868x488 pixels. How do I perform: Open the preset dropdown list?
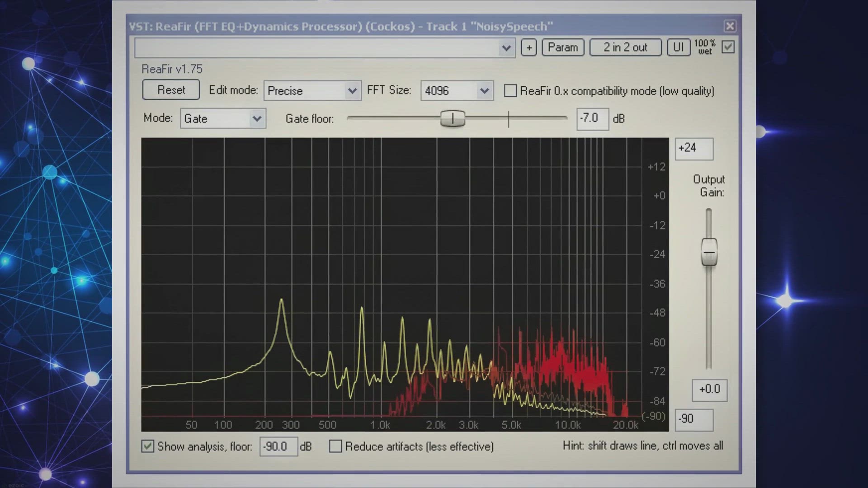coord(506,48)
